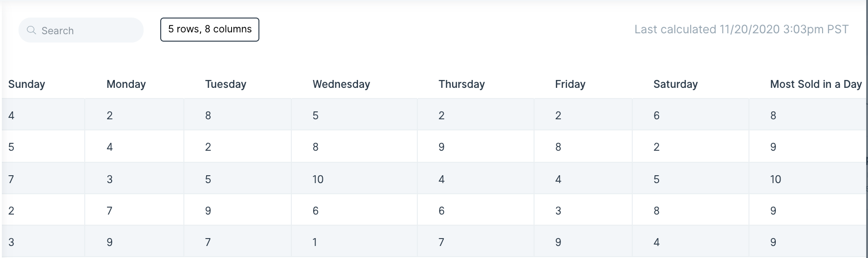
Task: Click the Most Sold cell showing 10
Action: point(808,178)
